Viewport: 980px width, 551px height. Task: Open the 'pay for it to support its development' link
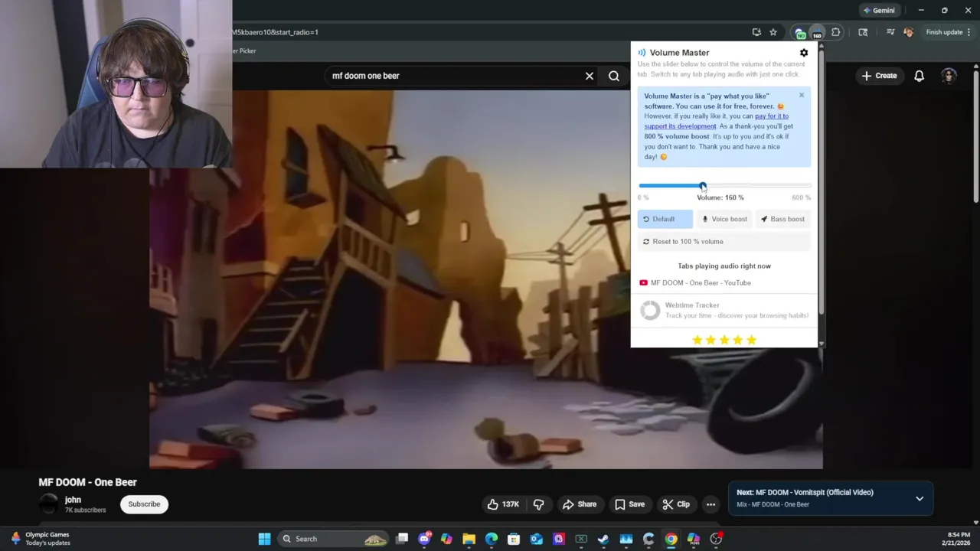click(x=716, y=121)
